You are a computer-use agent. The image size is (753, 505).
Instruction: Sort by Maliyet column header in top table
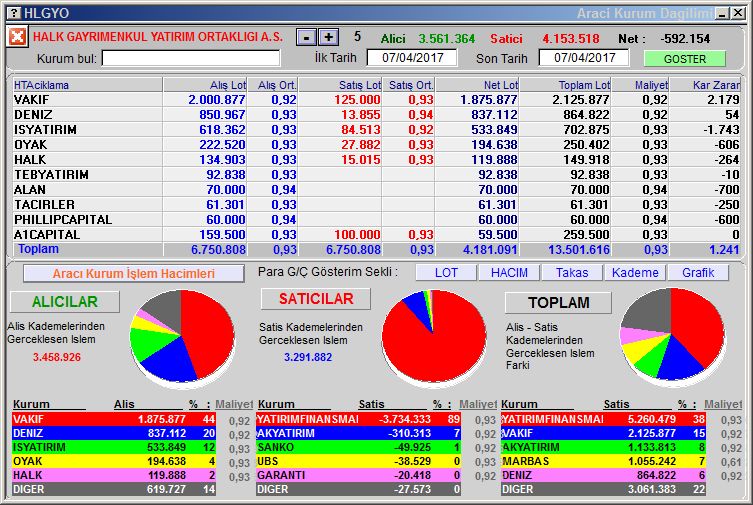(640, 85)
